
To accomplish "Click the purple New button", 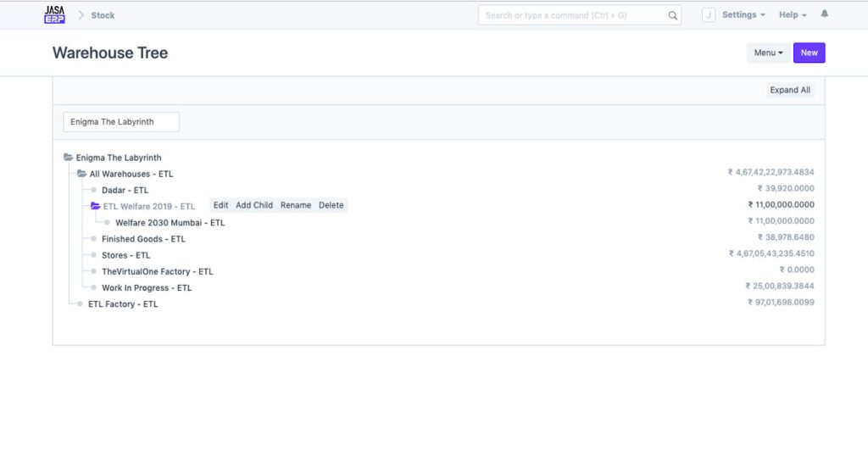I will 809,53.
